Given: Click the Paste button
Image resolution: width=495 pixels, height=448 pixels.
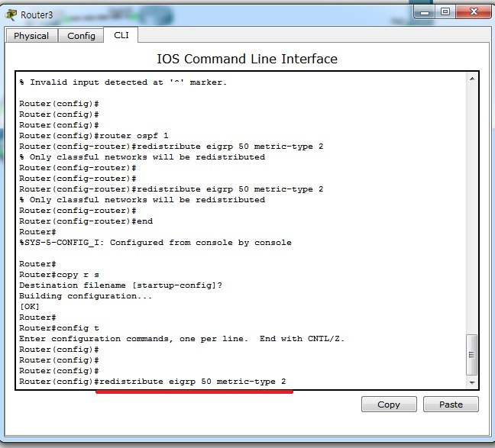Looking at the screenshot, I should pyautogui.click(x=451, y=404).
